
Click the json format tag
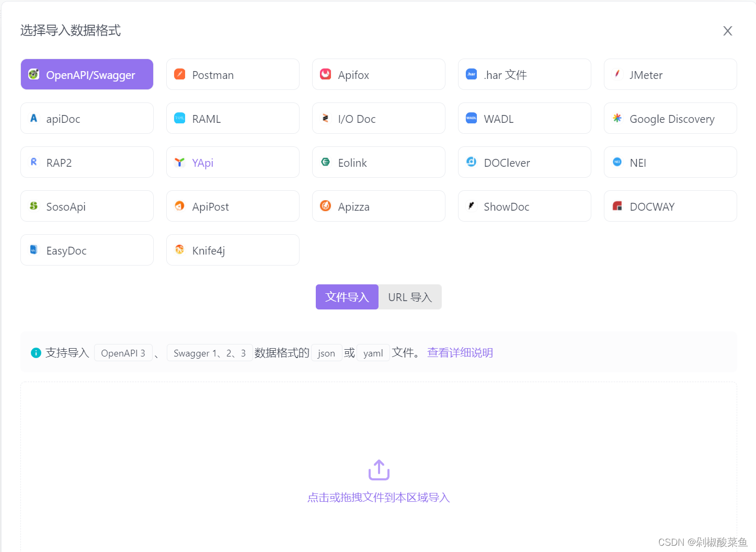click(327, 353)
